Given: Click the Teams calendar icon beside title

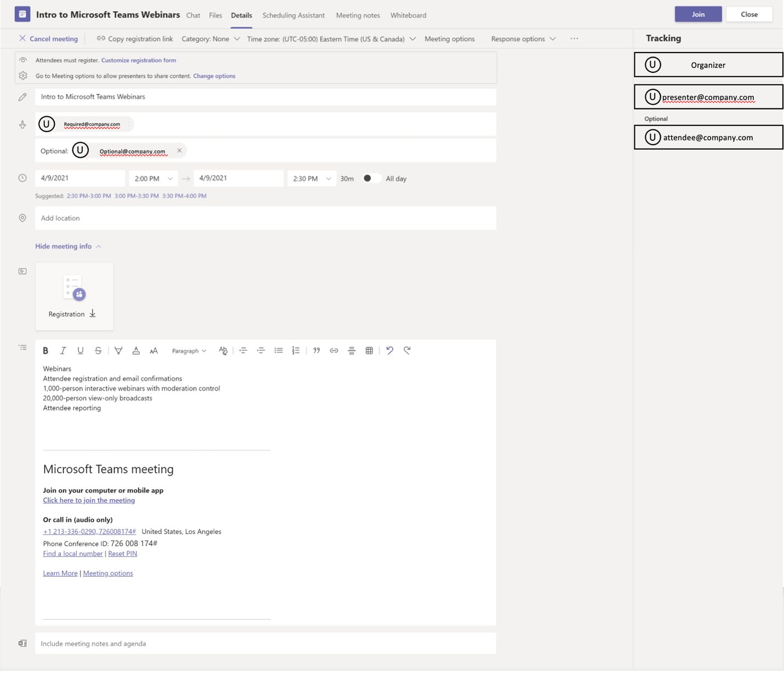Looking at the screenshot, I should click(x=22, y=14).
